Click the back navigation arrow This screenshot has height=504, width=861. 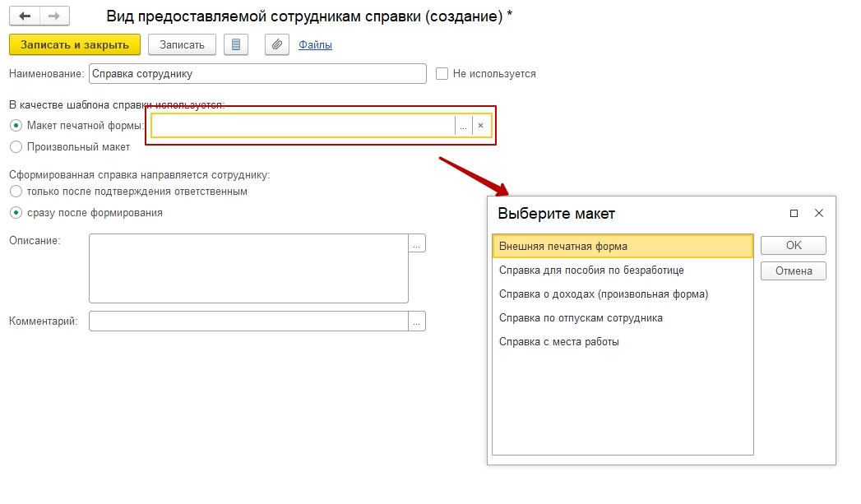pos(25,16)
